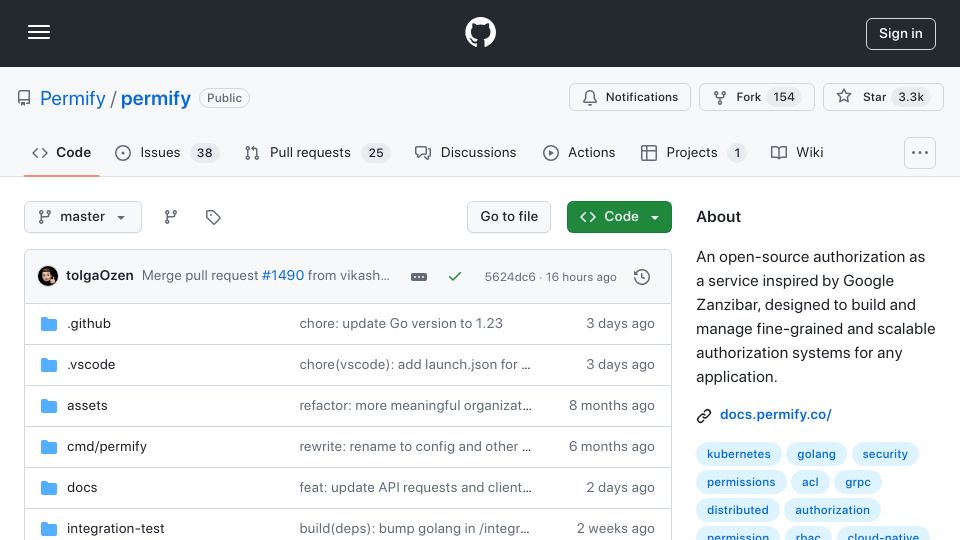Open 'rewrite: rename to config' commit message
Screen dimensions: 960x540
click(415, 446)
